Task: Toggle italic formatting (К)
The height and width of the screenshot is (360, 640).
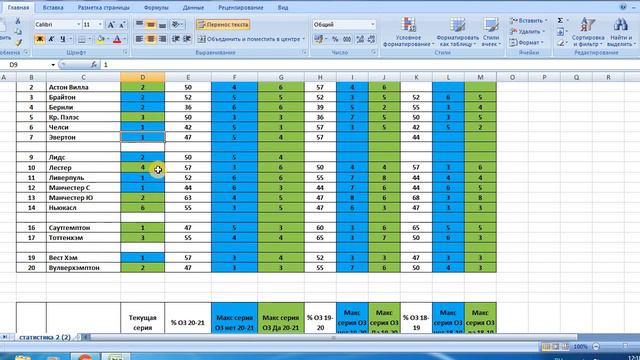Action: click(51, 39)
